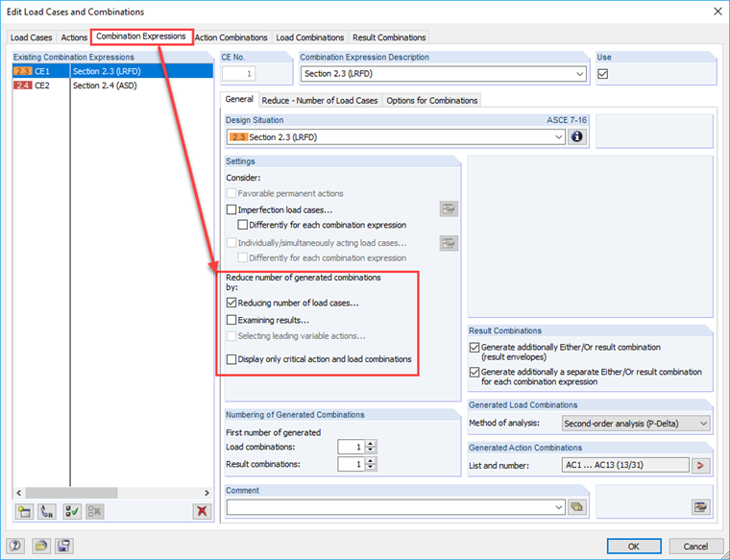This screenshot has height=560, width=730.
Task: Click scrollbar right arrow in expressions list
Action: 207,493
